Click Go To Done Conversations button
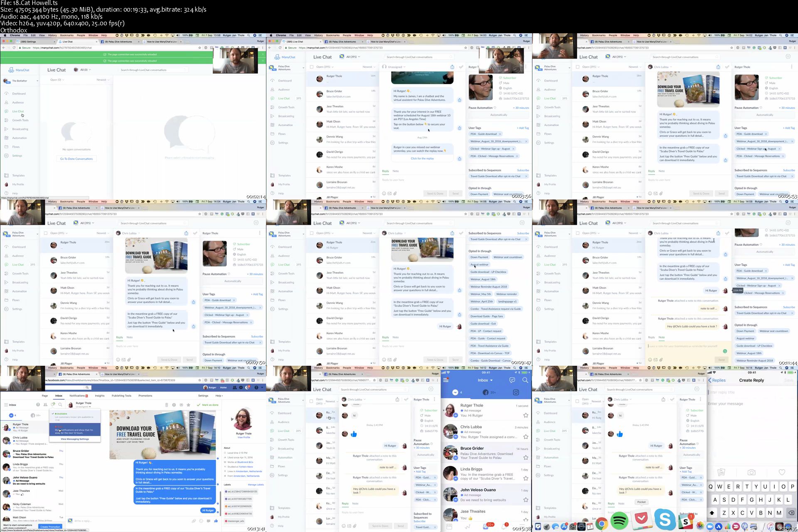This screenshot has width=798, height=532. (76, 159)
